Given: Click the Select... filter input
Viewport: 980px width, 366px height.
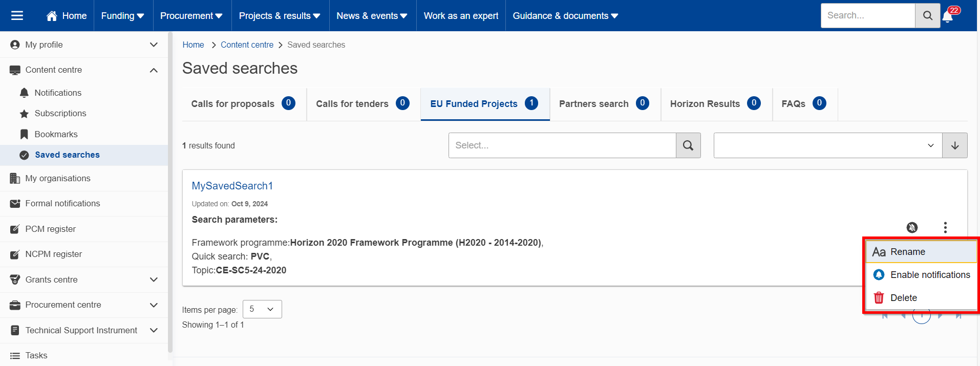Looking at the screenshot, I should 562,145.
